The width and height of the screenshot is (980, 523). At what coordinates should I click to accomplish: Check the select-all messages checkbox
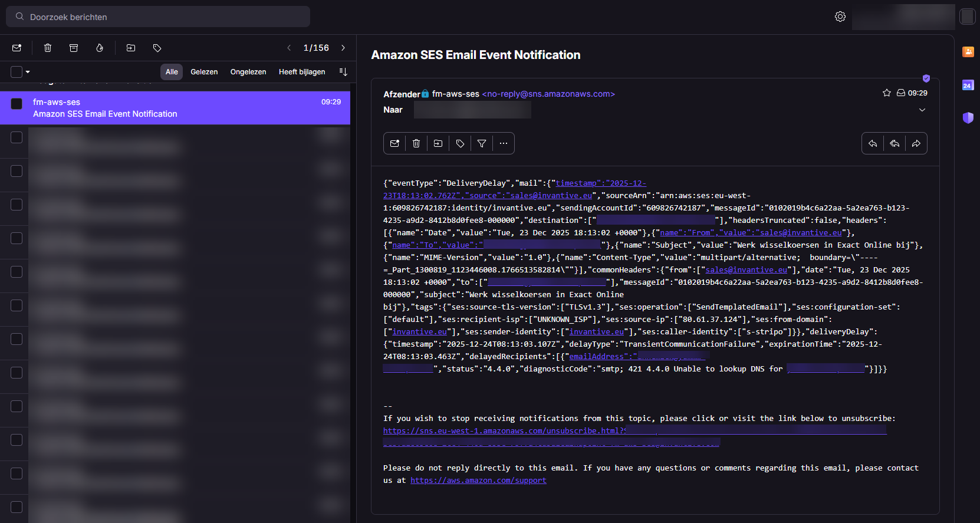pyautogui.click(x=17, y=72)
